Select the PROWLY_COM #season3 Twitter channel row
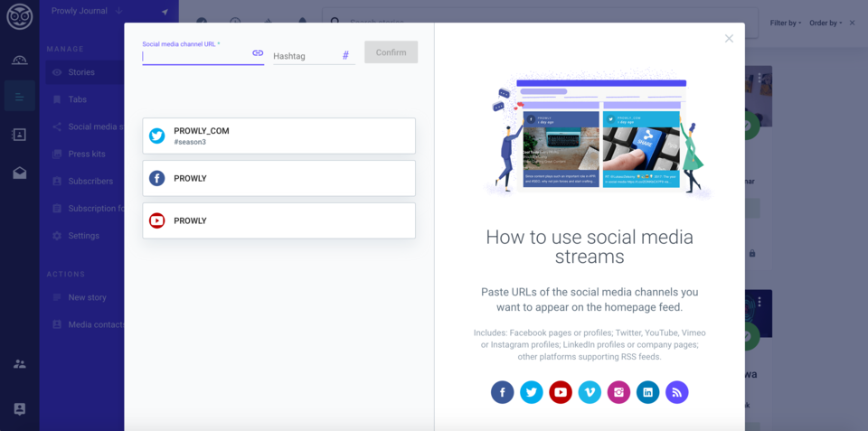868x431 pixels. [279, 136]
